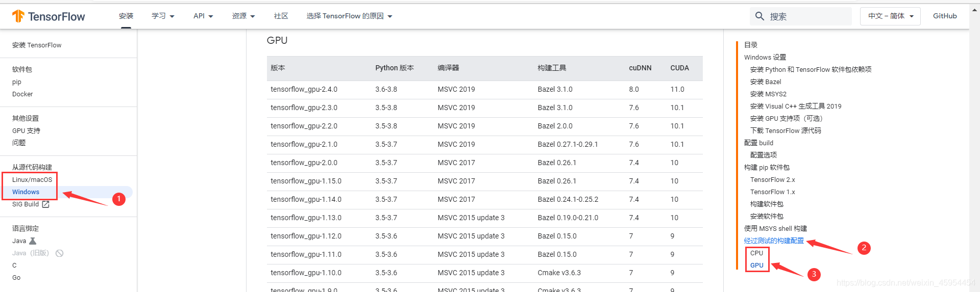Open the GitHub link

[945, 16]
